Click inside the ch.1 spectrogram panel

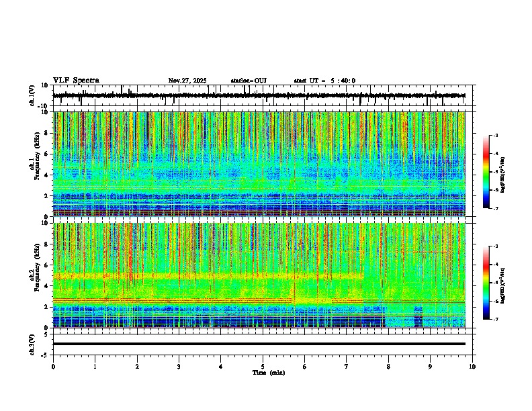pos(259,164)
